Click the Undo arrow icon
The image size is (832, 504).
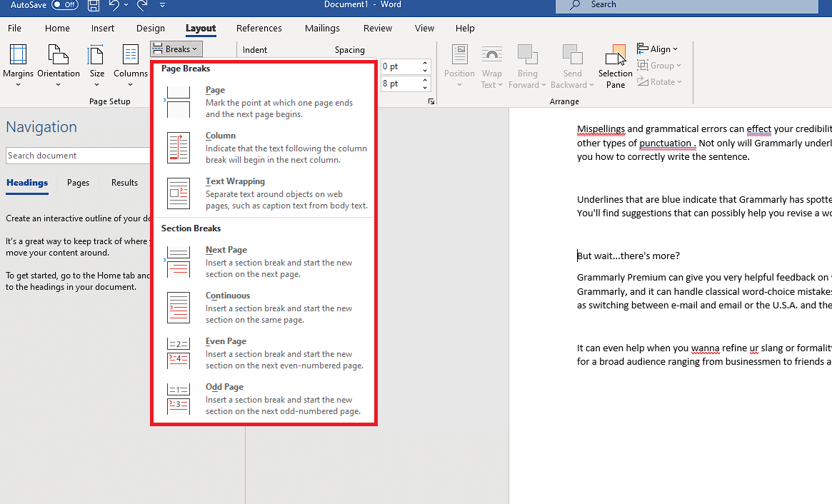click(x=114, y=6)
